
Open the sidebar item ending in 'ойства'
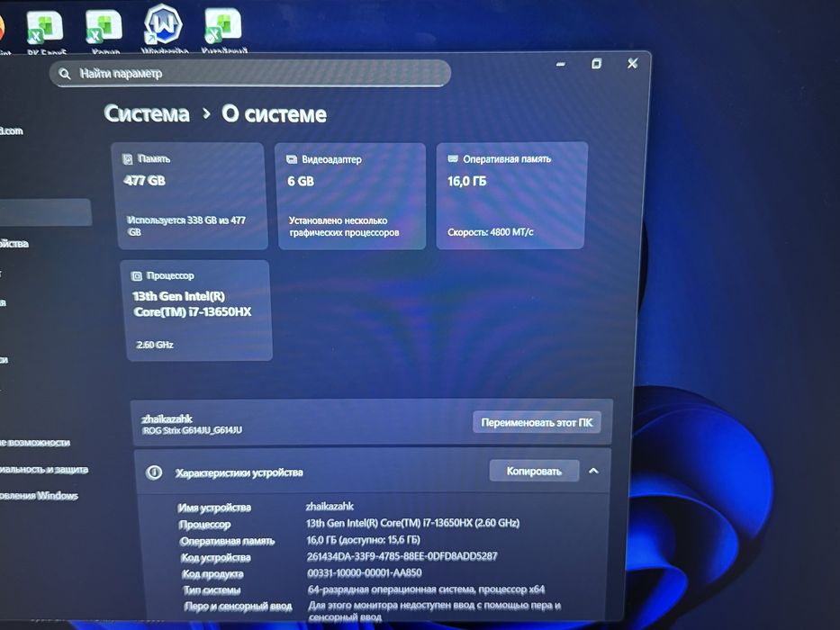click(14, 244)
